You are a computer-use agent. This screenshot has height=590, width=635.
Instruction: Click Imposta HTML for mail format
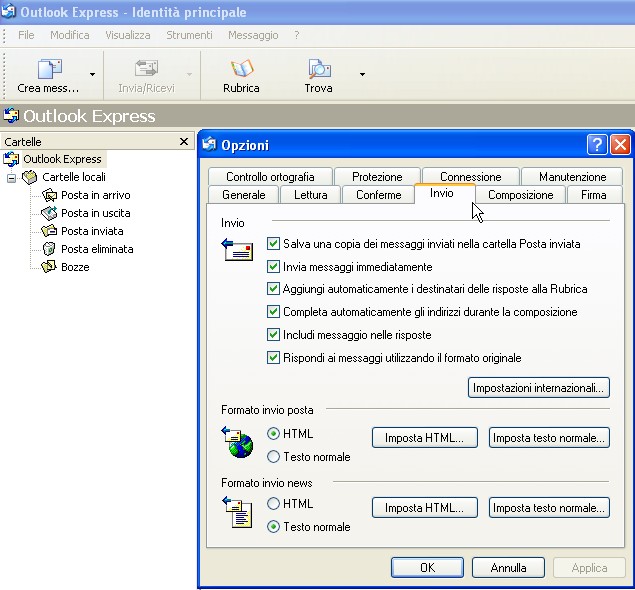click(x=424, y=438)
